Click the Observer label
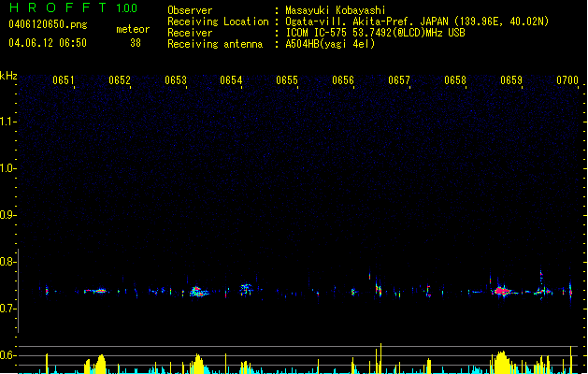The image size is (588, 374). tap(190, 10)
